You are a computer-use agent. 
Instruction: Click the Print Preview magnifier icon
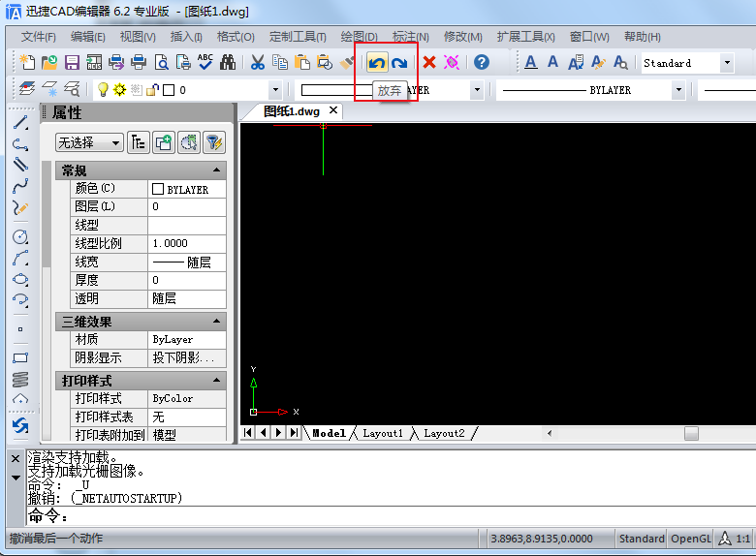tap(161, 62)
